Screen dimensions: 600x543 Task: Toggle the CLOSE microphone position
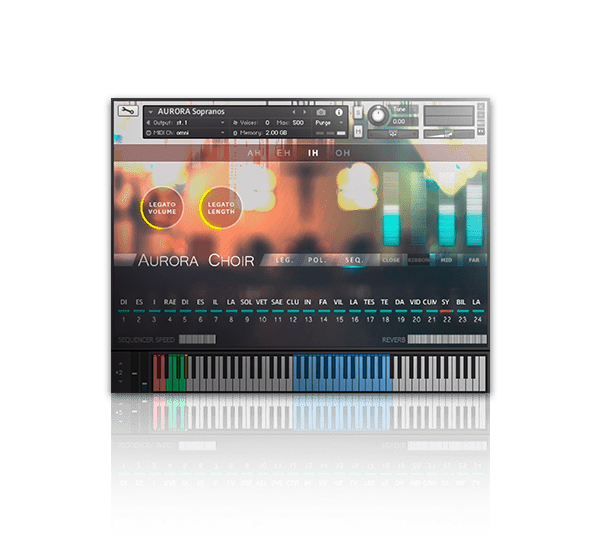[391, 260]
